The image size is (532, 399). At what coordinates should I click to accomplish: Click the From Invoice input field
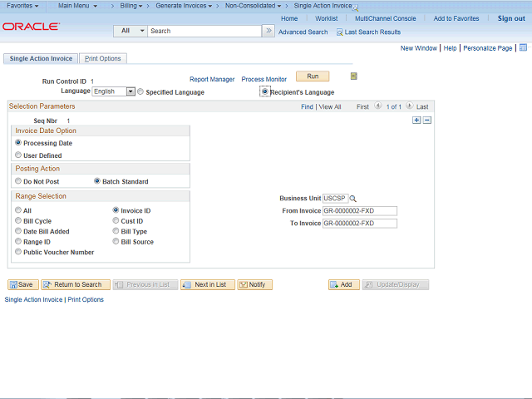coord(360,210)
